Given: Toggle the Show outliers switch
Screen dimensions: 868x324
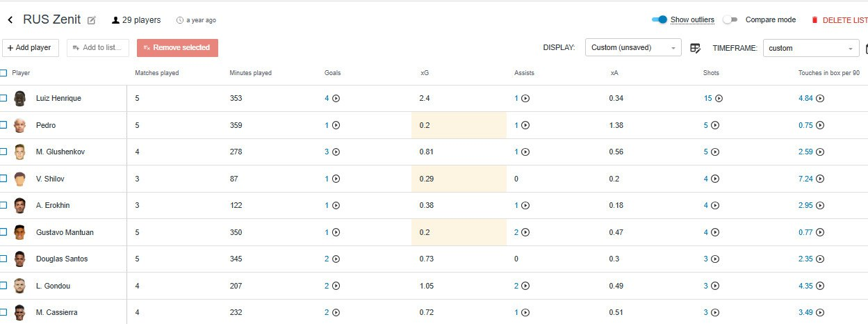Looking at the screenshot, I should pyautogui.click(x=660, y=19).
